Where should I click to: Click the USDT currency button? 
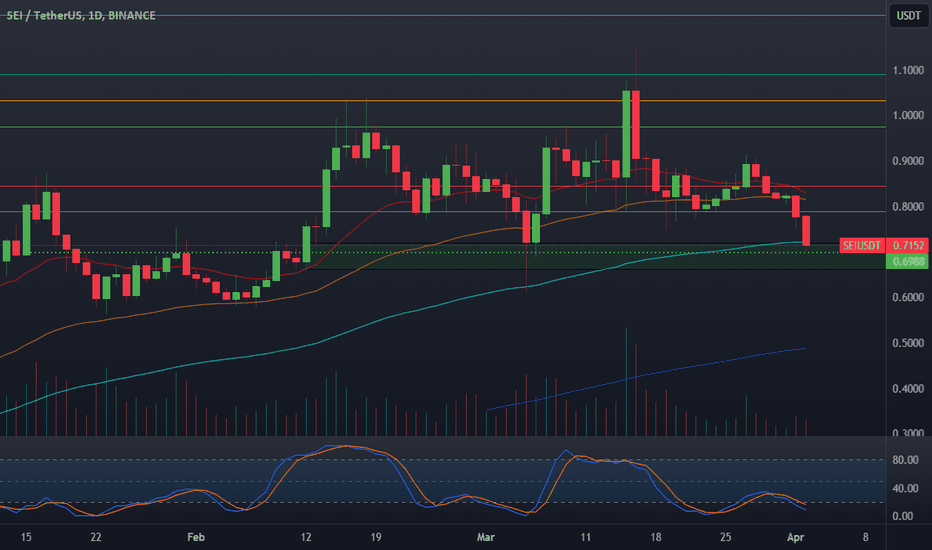[x=908, y=16]
